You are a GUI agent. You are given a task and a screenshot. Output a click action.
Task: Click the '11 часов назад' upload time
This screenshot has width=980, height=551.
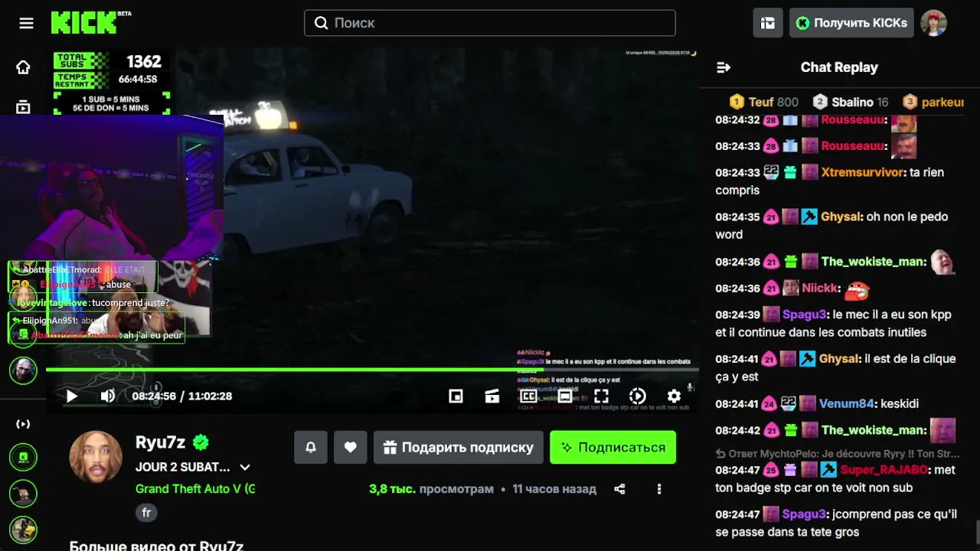(x=554, y=489)
